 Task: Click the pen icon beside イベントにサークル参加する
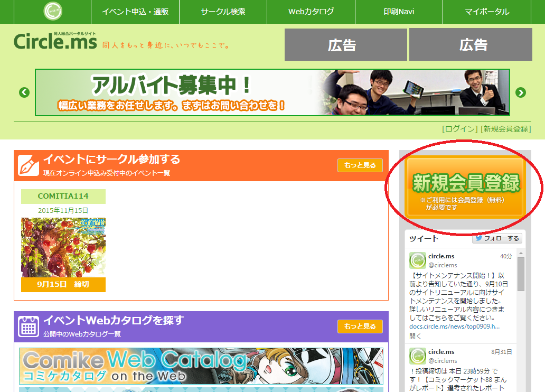point(29,165)
